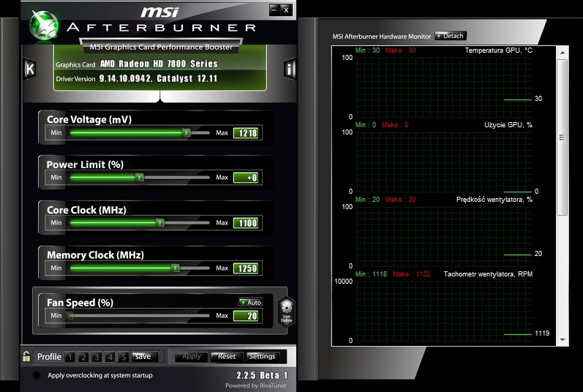Open the Settings button

262,356
